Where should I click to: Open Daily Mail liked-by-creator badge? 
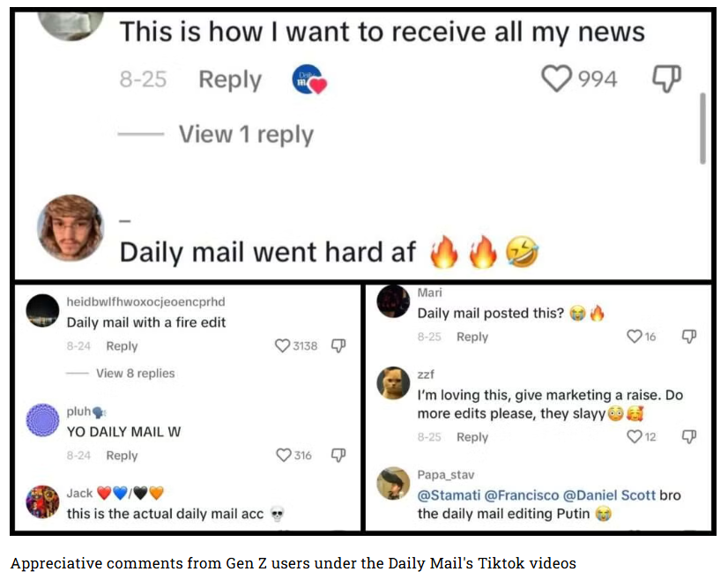(308, 79)
